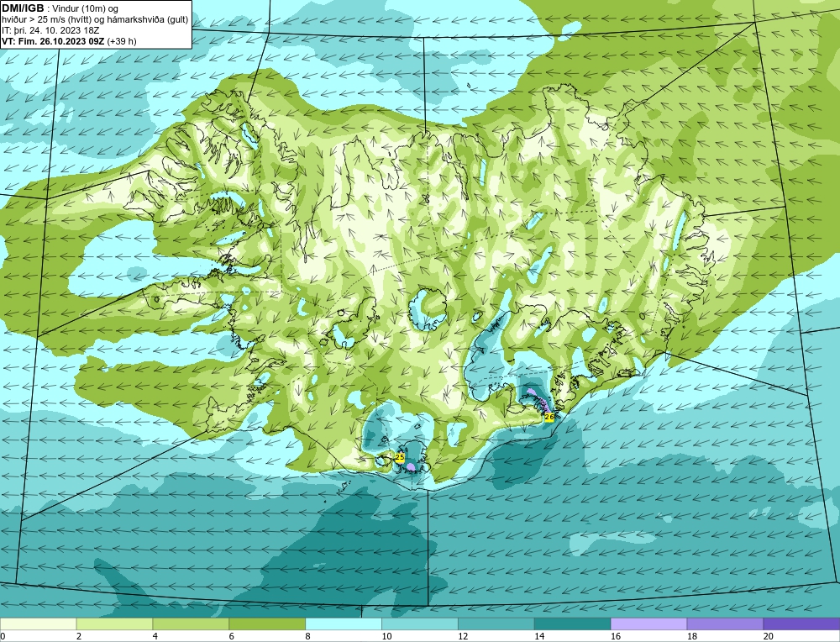Click the legend value 4
840x642 pixels.
pos(155,636)
